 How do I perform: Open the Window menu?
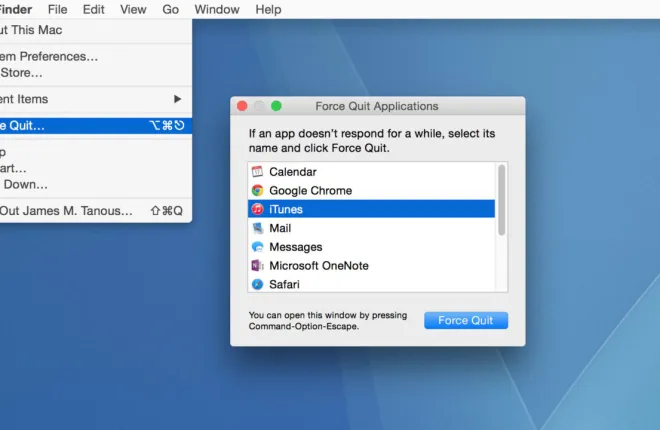216,9
